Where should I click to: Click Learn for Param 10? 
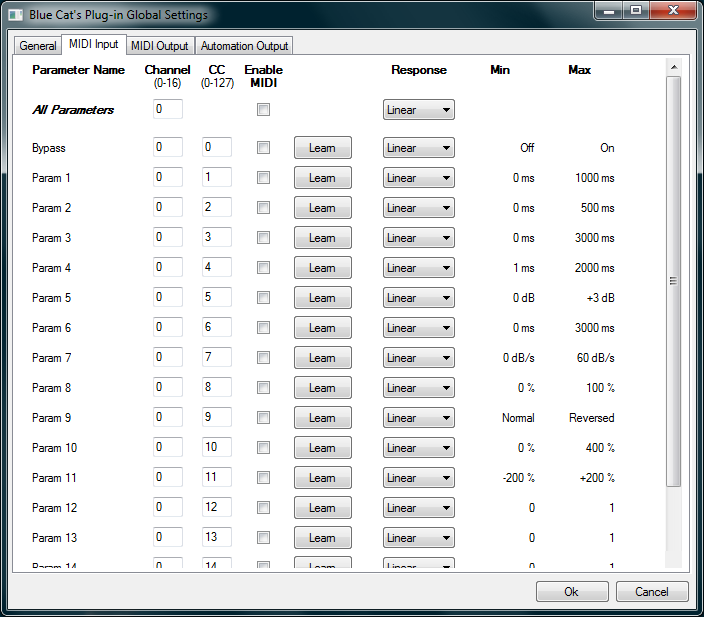click(322, 448)
